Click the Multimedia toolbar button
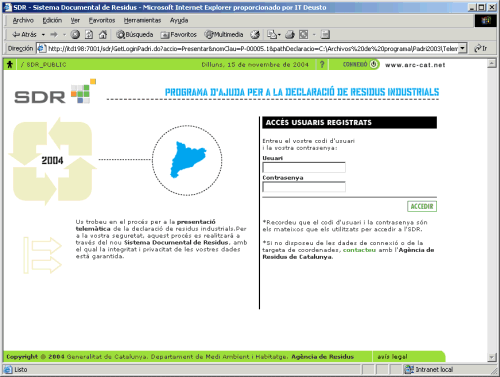500x377 pixels. [224, 34]
